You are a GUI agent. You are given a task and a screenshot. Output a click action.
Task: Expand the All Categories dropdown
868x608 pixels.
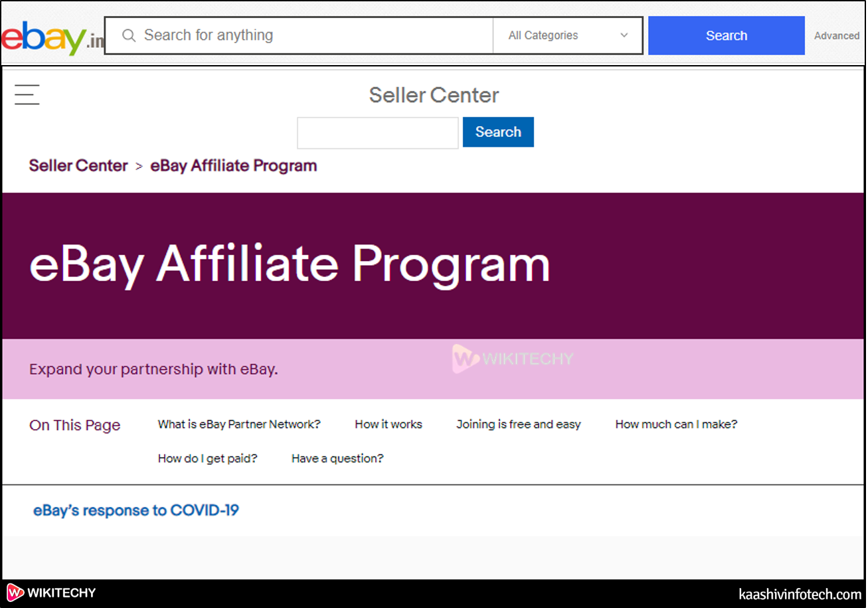[568, 35]
